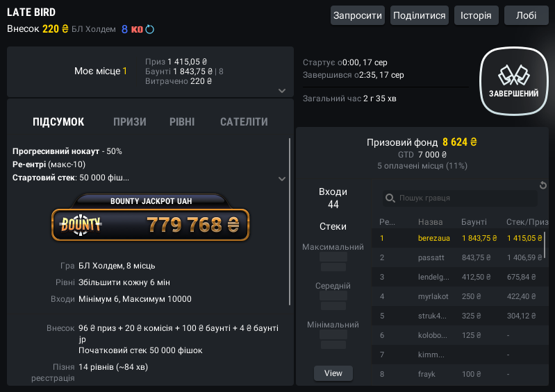Click the BOUNTY logo in jackpot banner

[81, 225]
